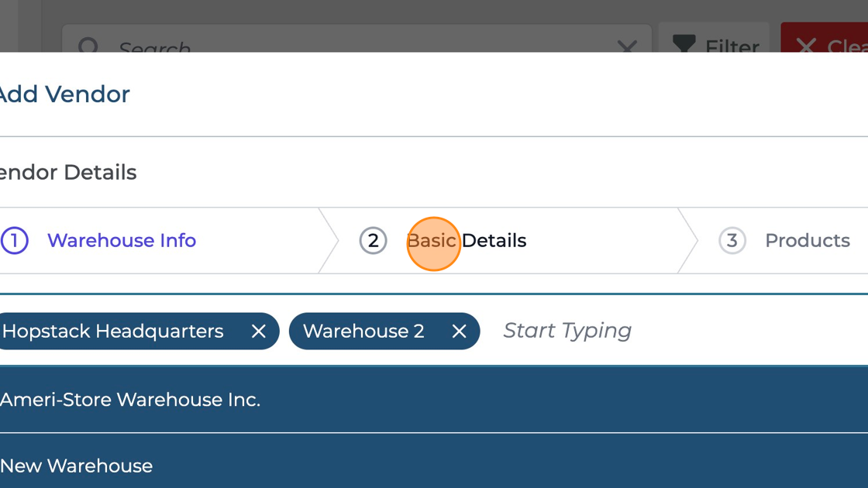Clear the search box with its X icon
The image size is (868, 488).
[x=626, y=48]
